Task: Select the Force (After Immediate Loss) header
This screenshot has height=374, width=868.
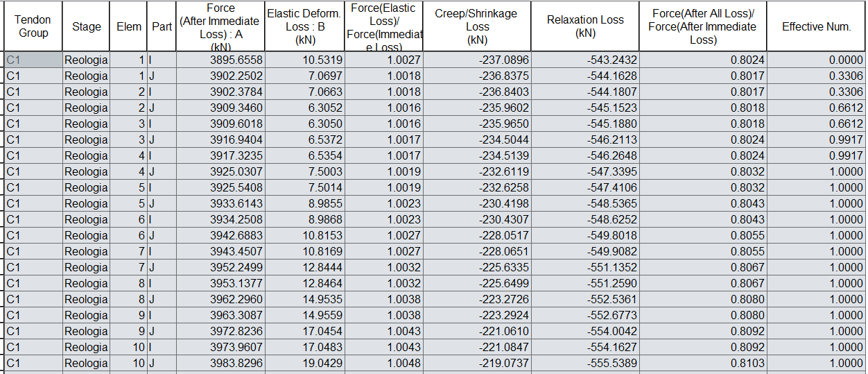Action: (220, 26)
